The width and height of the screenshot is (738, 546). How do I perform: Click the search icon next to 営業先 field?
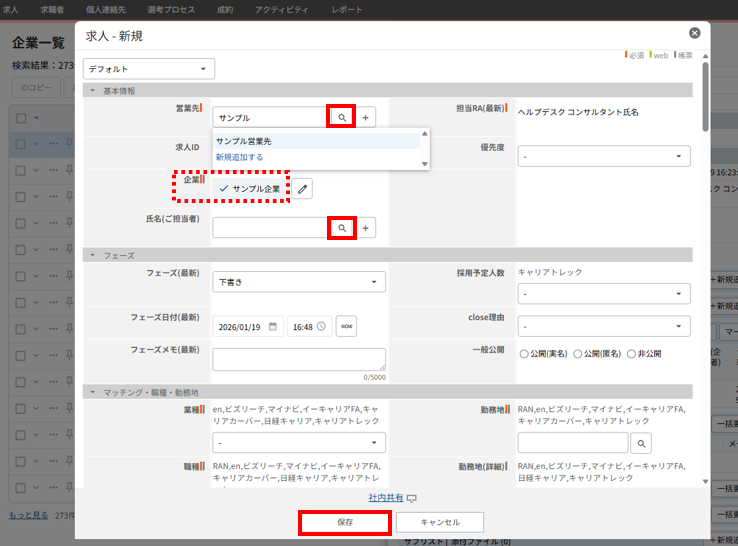342,118
